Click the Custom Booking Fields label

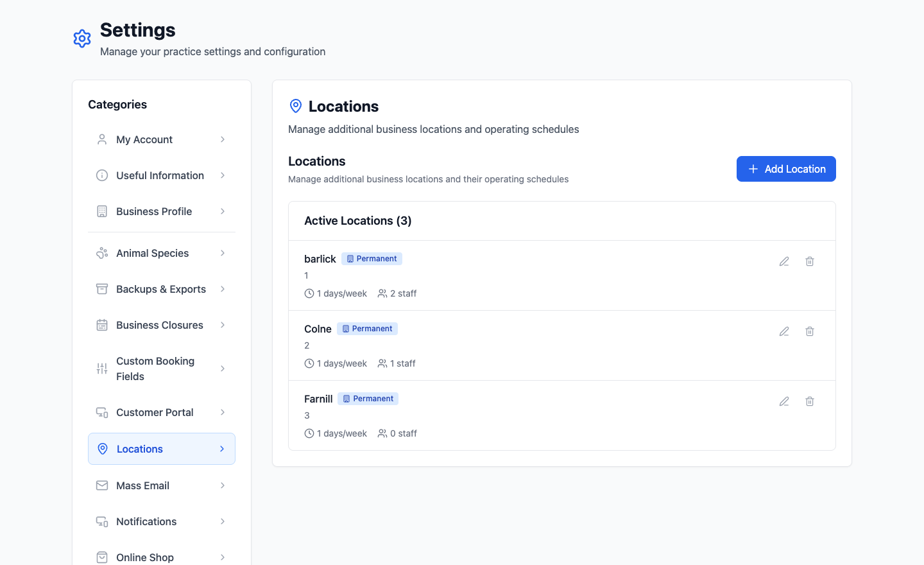click(x=155, y=369)
